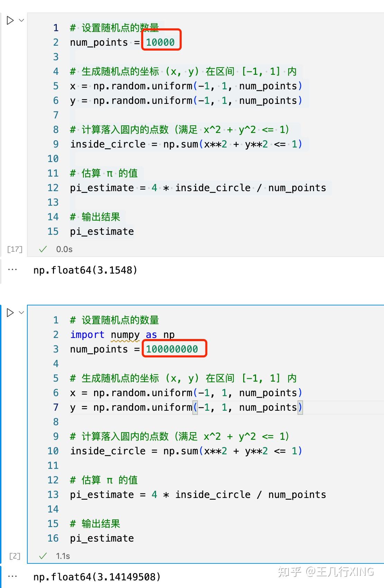
Task: Click the 'import numpy as np' line
Action: [x=122, y=335]
